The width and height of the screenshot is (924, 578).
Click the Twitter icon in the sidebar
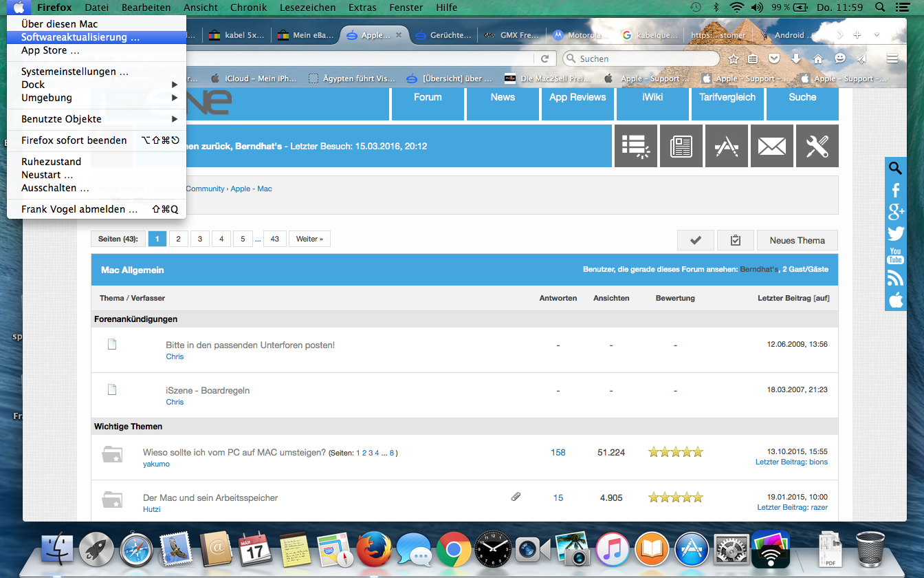pyautogui.click(x=895, y=234)
